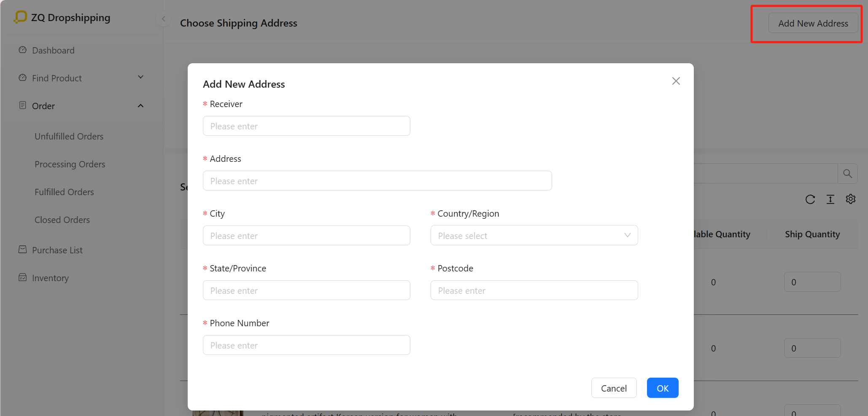868x416 pixels.
Task: Click the Dashboard gauge icon
Action: pos(23,50)
